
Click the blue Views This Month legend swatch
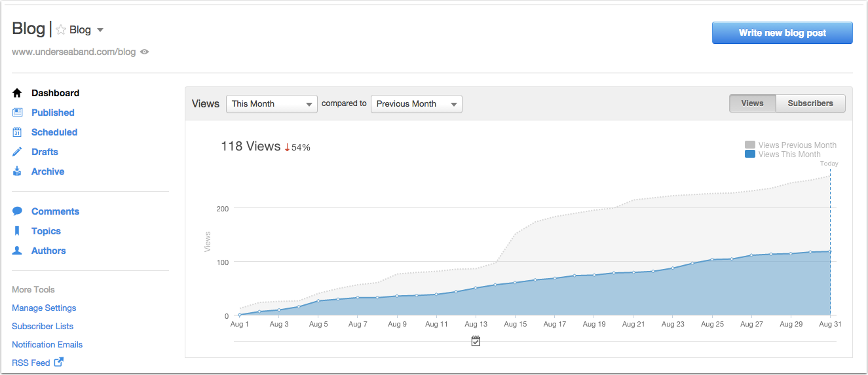[x=750, y=154]
